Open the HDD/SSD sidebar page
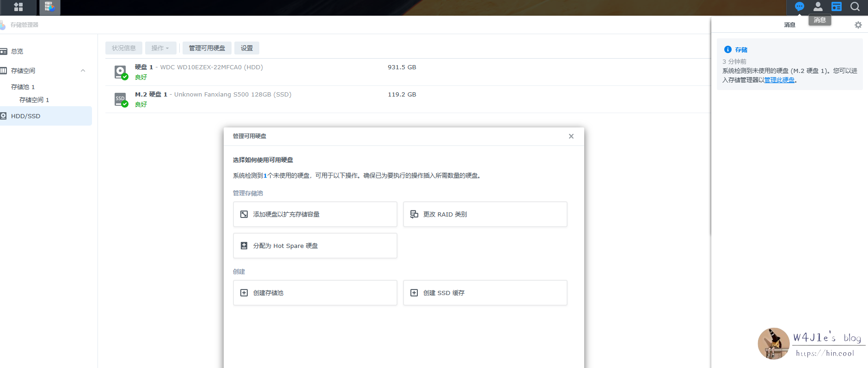 click(x=45, y=116)
